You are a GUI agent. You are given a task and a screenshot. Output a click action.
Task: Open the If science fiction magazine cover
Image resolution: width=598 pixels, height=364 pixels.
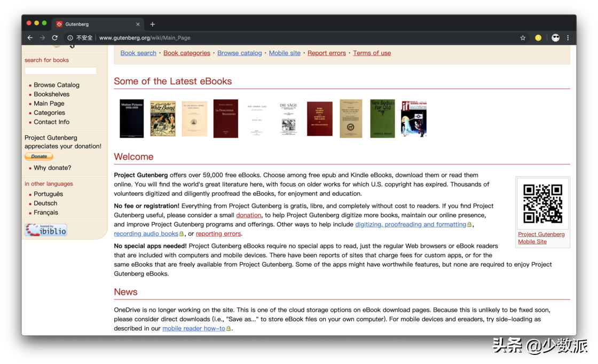click(x=414, y=118)
